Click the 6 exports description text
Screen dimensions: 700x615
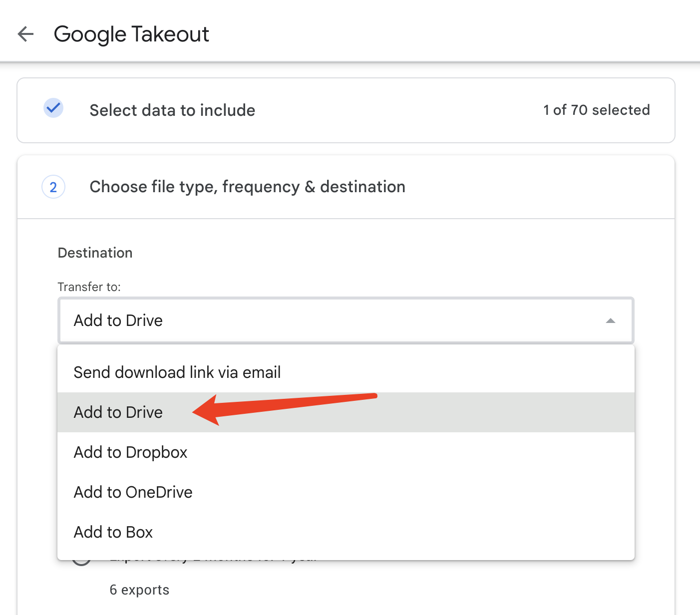coord(139,590)
